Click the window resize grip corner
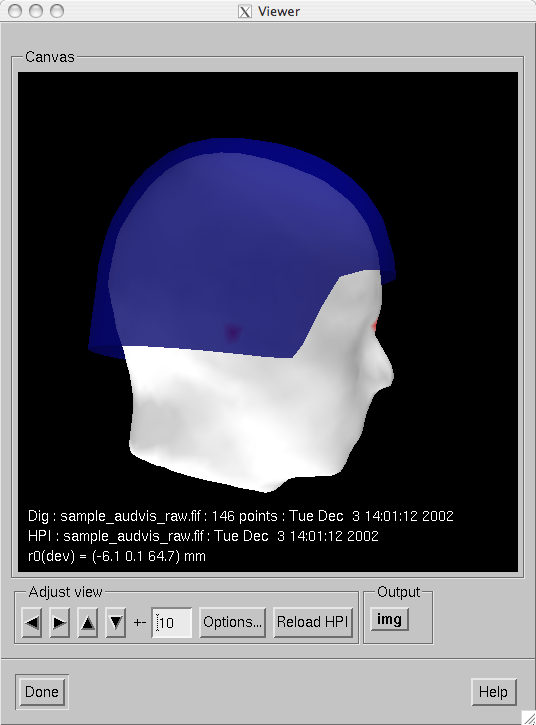 529,718
